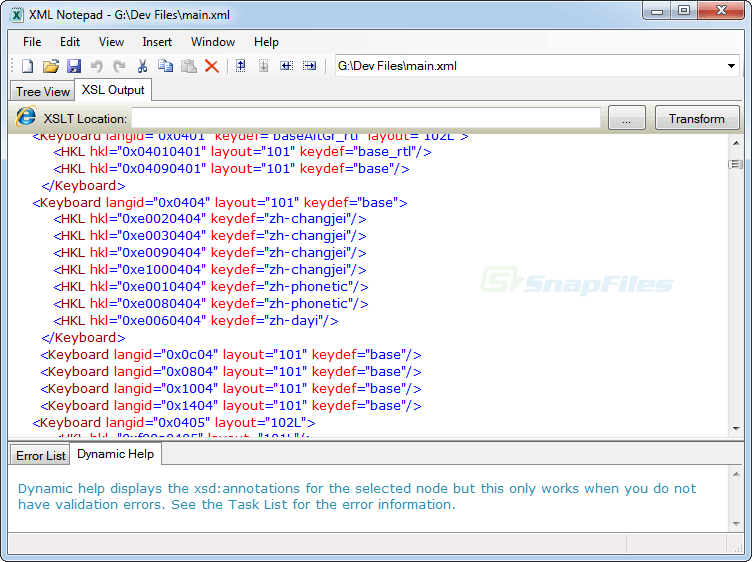Click the HKL line with hkl 0xe0030404
This screenshot has height=562, width=752.
tap(210, 236)
